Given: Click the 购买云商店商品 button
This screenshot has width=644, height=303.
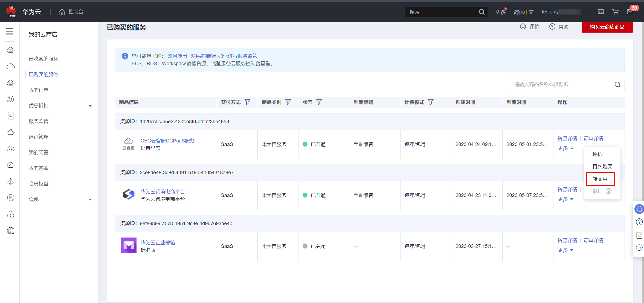Looking at the screenshot, I should pyautogui.click(x=607, y=27).
